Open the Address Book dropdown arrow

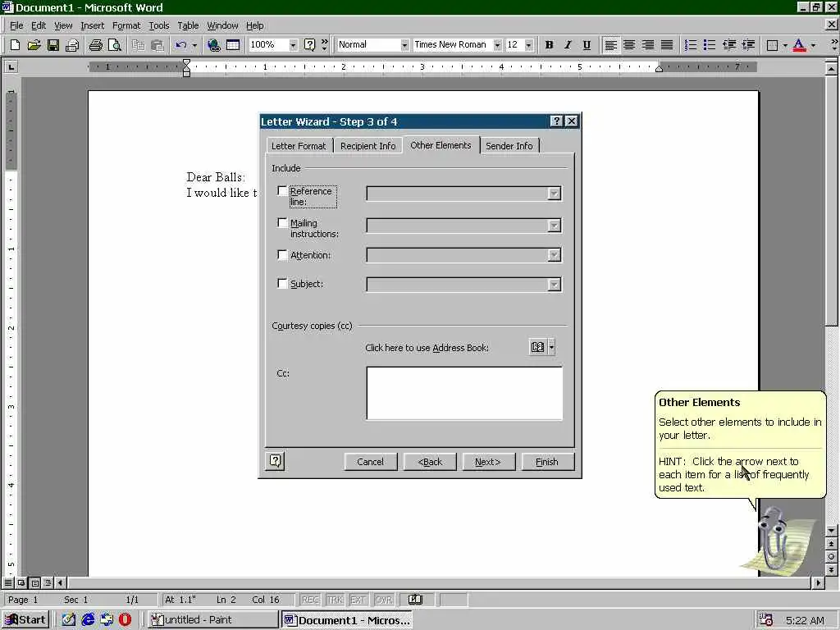(x=552, y=347)
